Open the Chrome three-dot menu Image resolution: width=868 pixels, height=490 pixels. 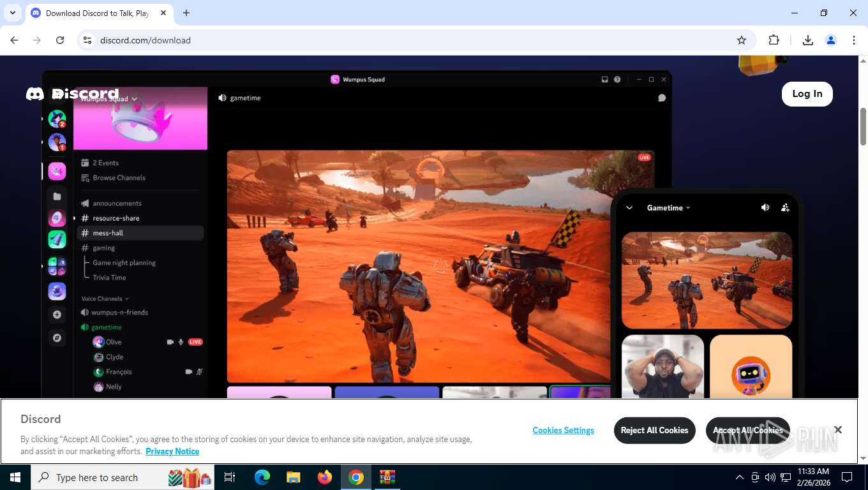(x=854, y=40)
